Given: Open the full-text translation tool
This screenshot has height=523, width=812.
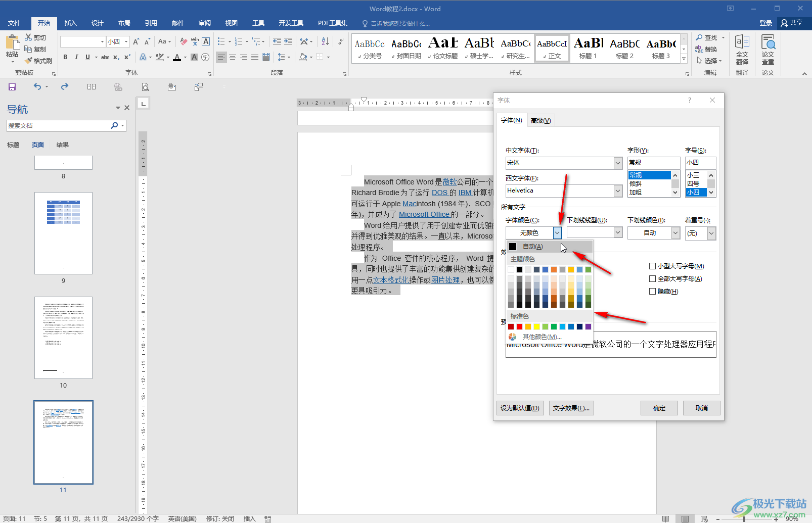Looking at the screenshot, I should pos(742,50).
